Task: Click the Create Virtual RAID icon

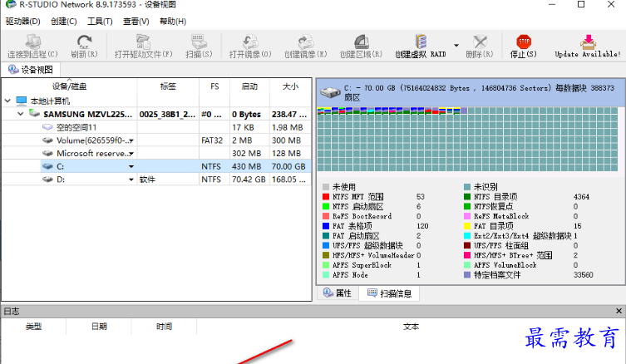Action: [x=421, y=42]
